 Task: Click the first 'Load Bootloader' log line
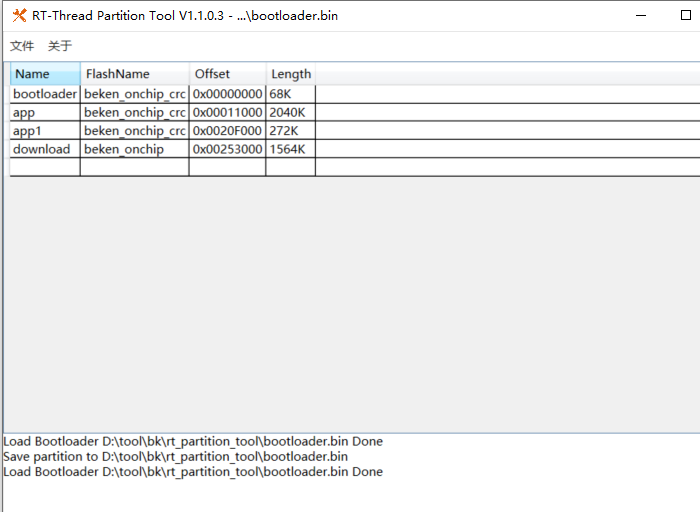[193, 441]
